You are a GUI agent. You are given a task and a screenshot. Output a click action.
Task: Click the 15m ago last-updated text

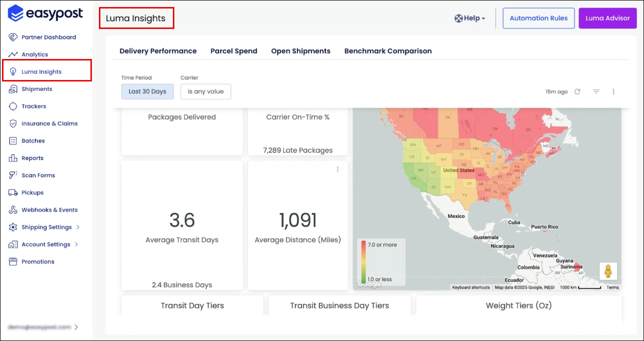(x=557, y=92)
